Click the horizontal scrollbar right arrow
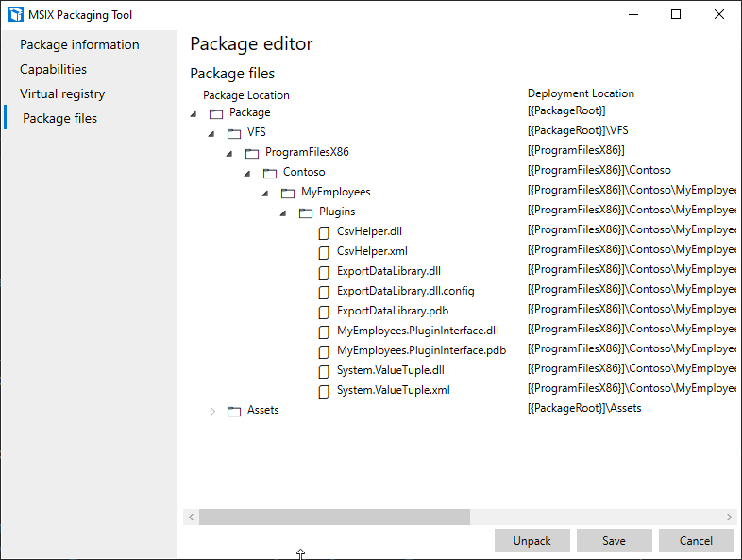 pyautogui.click(x=729, y=518)
